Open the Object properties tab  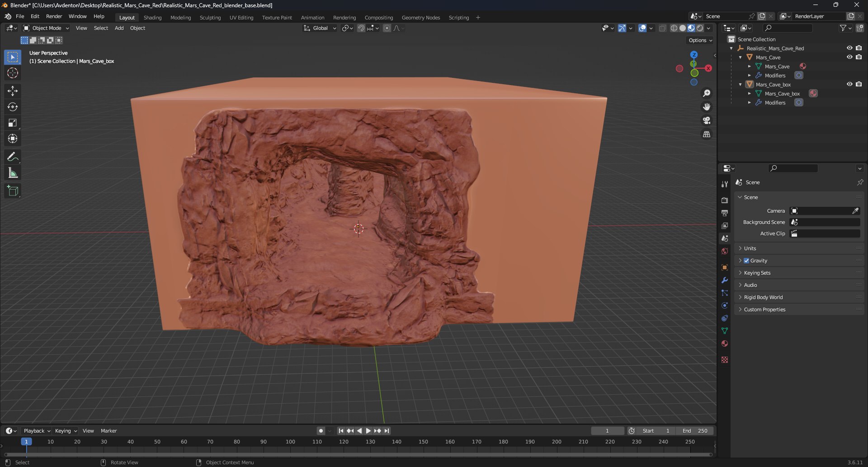coord(725,267)
